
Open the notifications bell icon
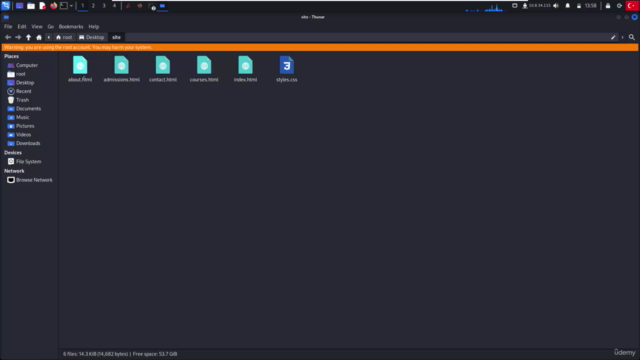coord(567,6)
